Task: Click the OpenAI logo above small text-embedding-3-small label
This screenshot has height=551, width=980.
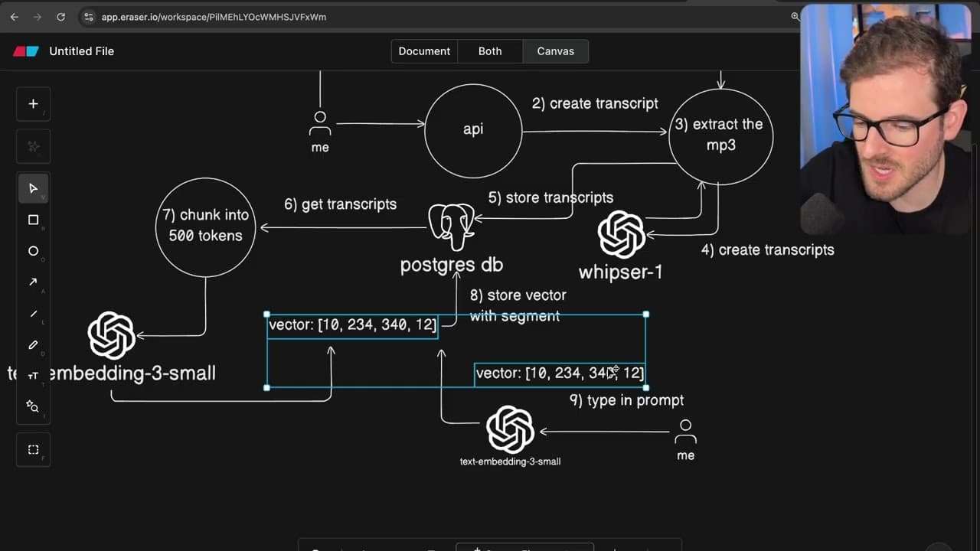Action: (510, 429)
